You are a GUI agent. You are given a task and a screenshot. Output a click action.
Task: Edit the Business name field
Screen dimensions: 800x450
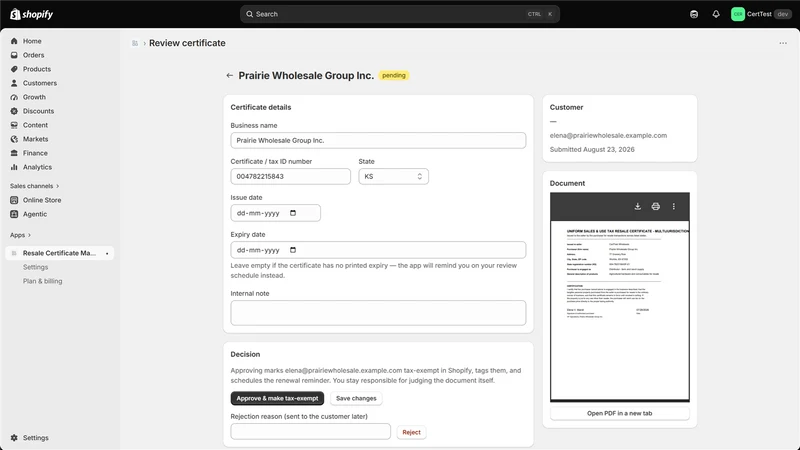tap(378, 140)
